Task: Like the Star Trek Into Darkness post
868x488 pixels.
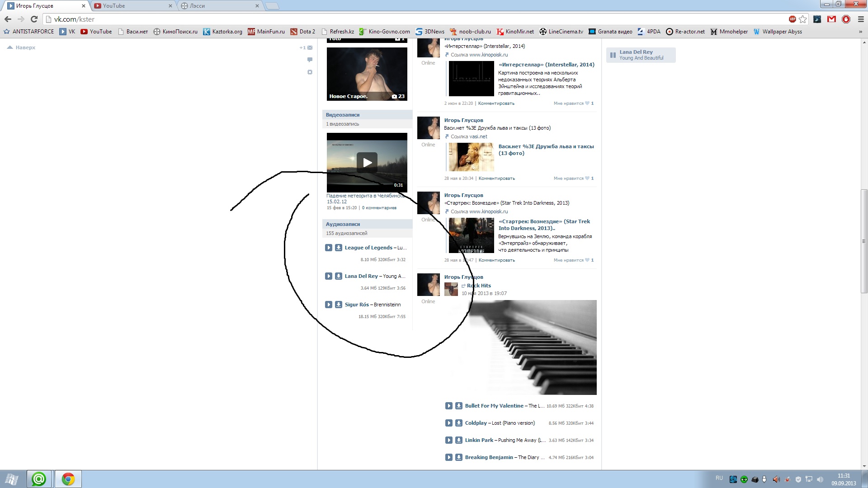Action: [x=573, y=260]
